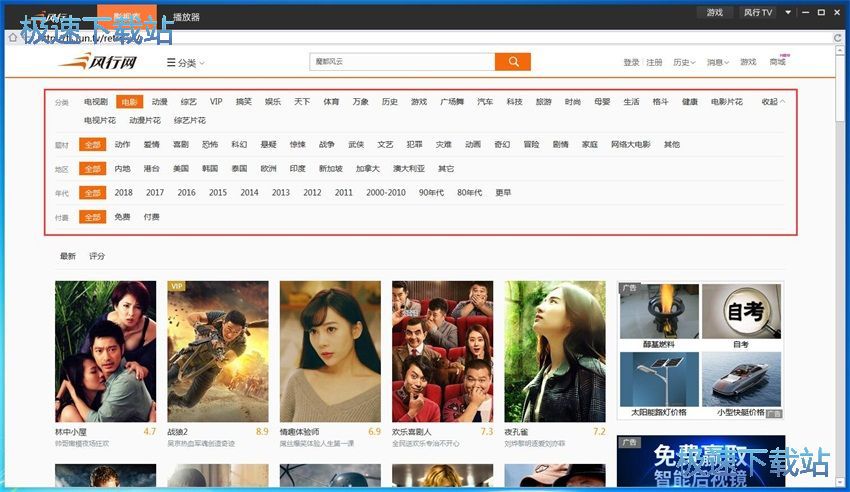Filter payment by 免费

coord(123,217)
